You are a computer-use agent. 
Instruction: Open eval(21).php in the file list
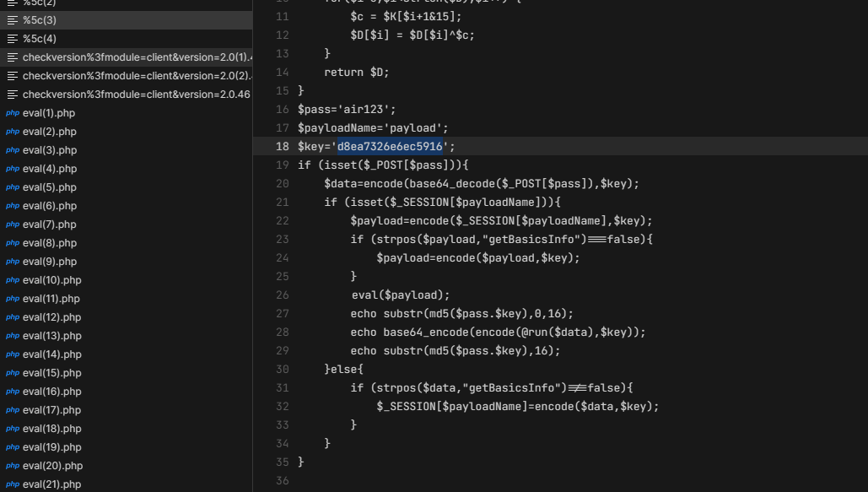127,484
